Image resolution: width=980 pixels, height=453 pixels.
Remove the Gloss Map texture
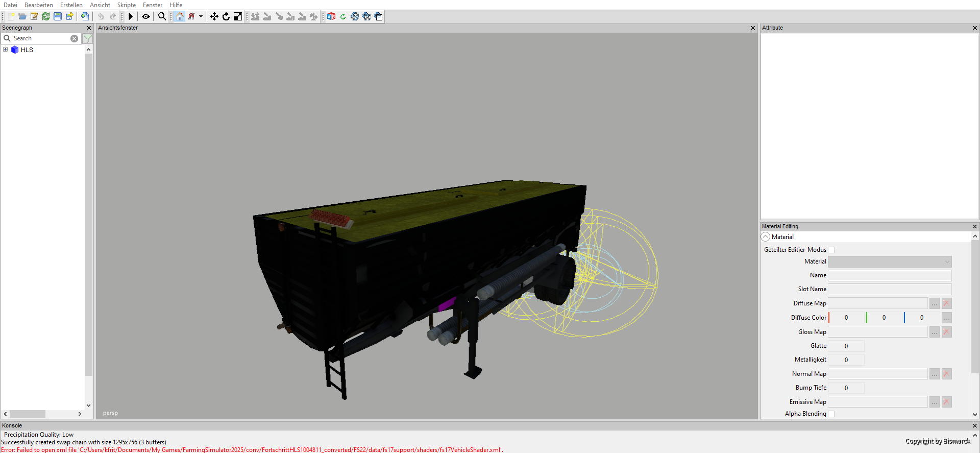click(x=946, y=332)
